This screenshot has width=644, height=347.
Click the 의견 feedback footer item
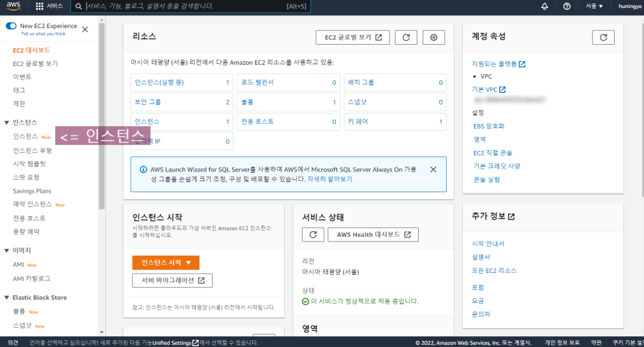point(13,343)
